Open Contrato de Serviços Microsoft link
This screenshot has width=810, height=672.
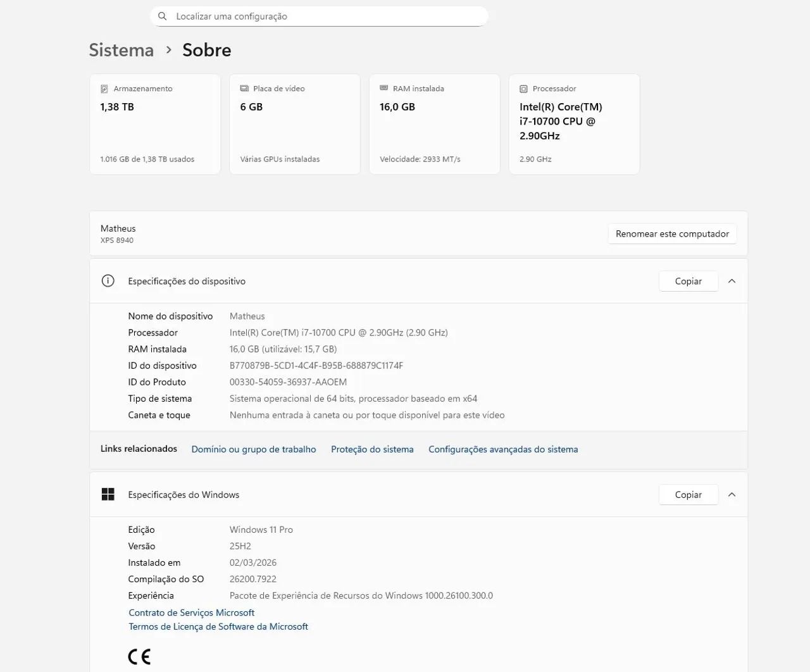coord(192,613)
